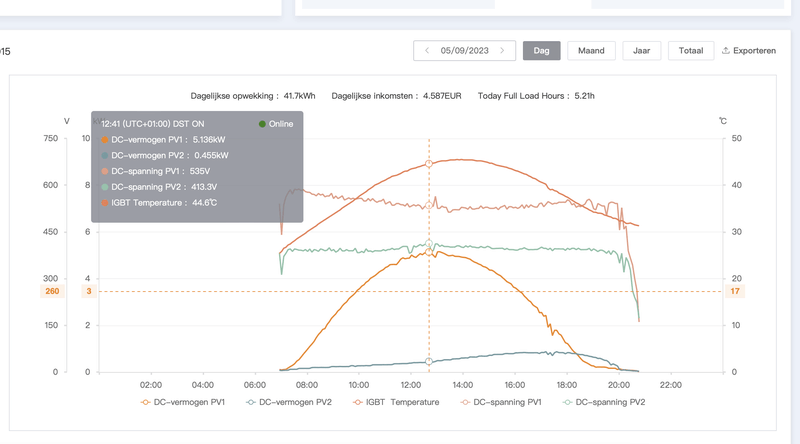Select the Dag tab
The width and height of the screenshot is (800, 444).
(541, 50)
